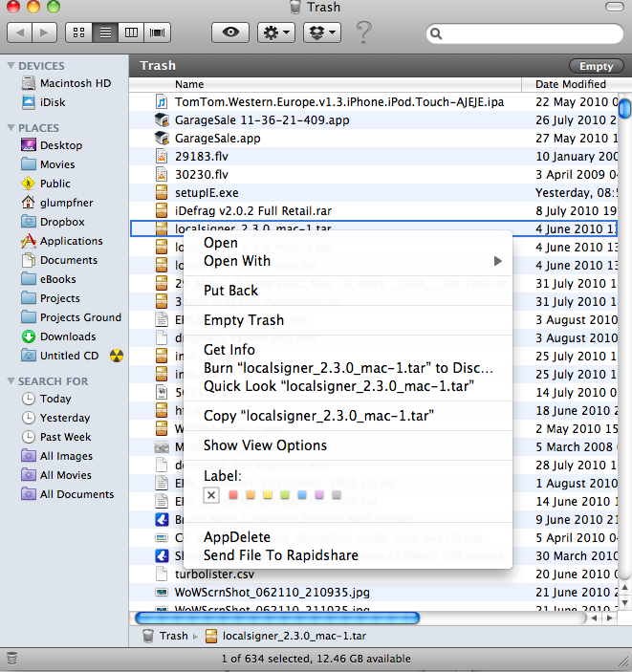Screen dimensions: 632x672
Task: Choose Copy localsigner_2.3.0_mac-1.tar
Action: [x=348, y=416]
